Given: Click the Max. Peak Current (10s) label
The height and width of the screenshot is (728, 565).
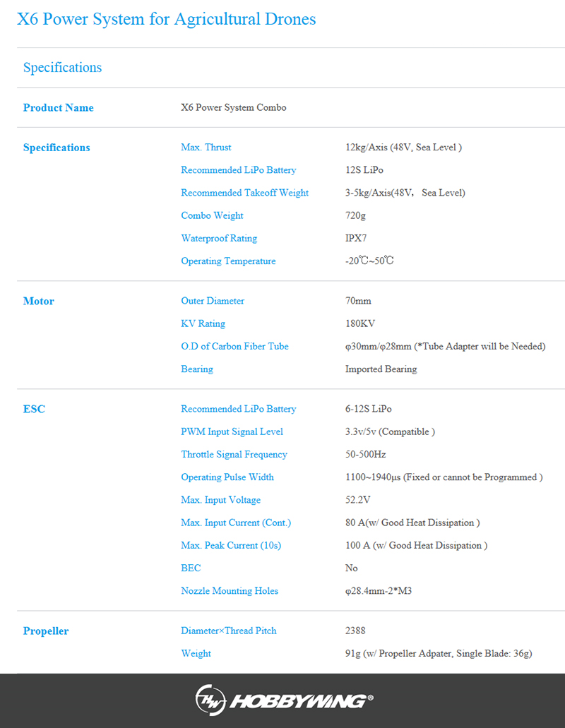Looking at the screenshot, I should (231, 546).
